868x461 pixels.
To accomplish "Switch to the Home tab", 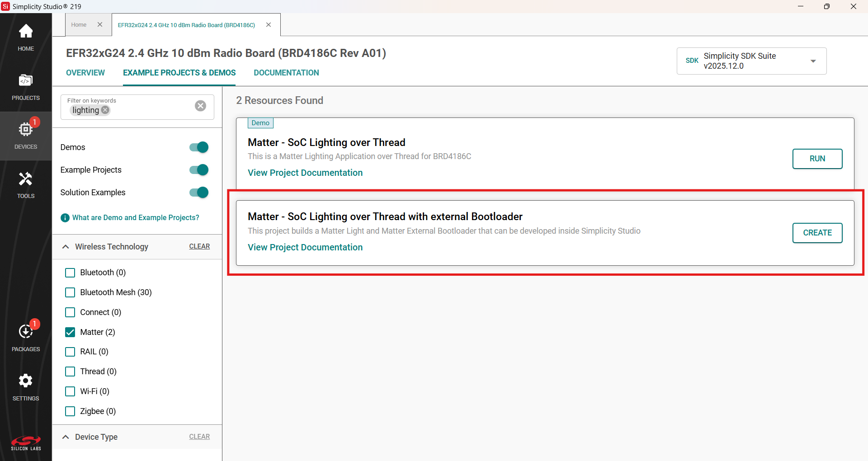I will point(79,25).
